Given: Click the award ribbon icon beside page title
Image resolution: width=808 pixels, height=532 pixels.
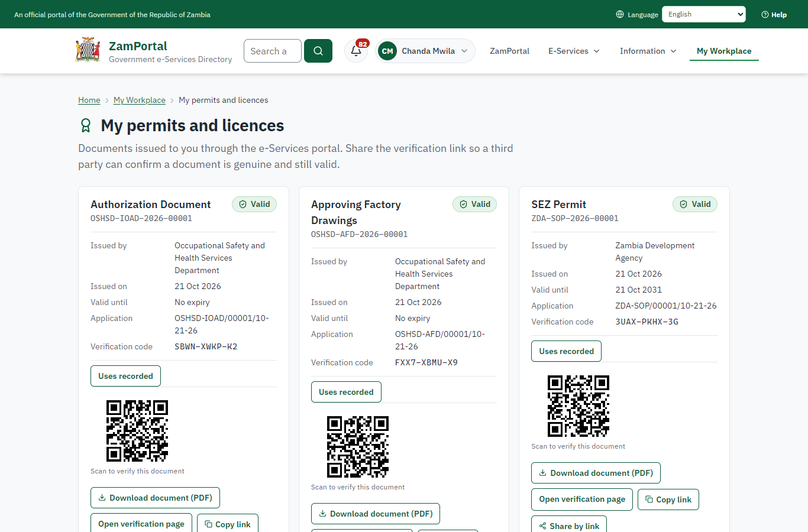Looking at the screenshot, I should (x=86, y=125).
